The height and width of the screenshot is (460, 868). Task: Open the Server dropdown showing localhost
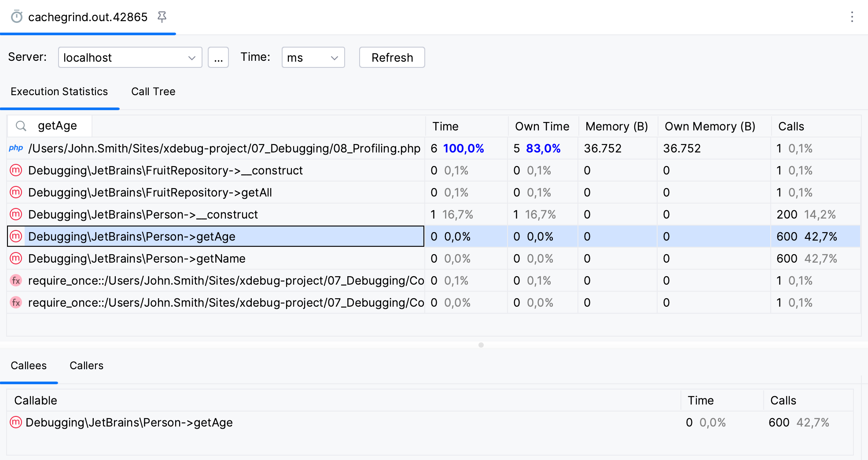[x=130, y=57]
